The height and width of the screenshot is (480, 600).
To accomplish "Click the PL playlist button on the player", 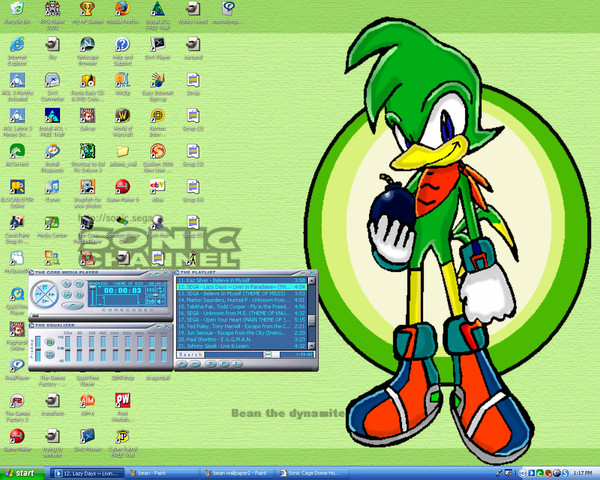I will click(x=79, y=284).
